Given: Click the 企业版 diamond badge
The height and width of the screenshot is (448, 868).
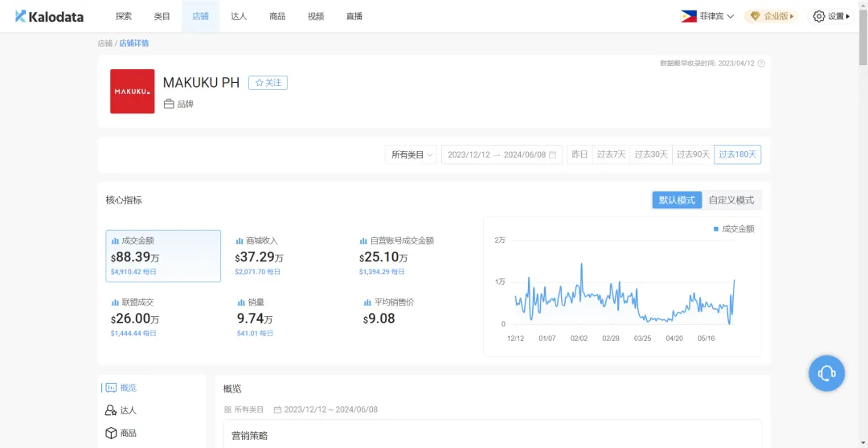Looking at the screenshot, I should (x=772, y=17).
